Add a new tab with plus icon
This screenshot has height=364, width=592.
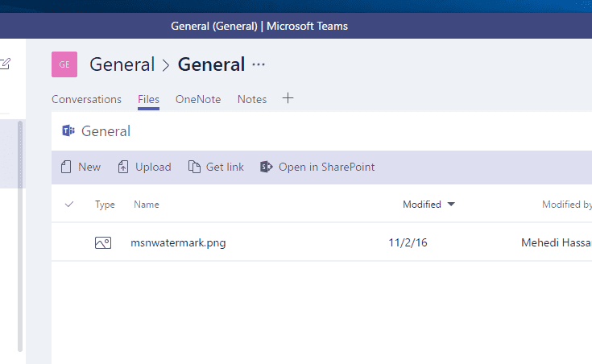(288, 98)
